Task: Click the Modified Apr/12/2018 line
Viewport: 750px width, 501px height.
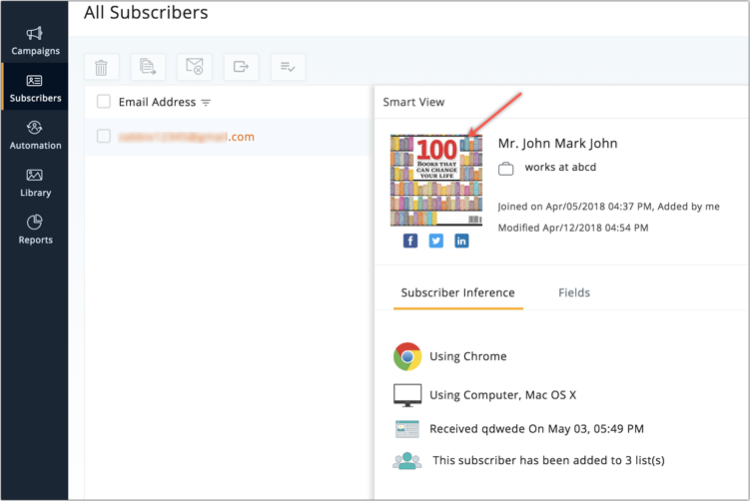Action: coord(573,228)
